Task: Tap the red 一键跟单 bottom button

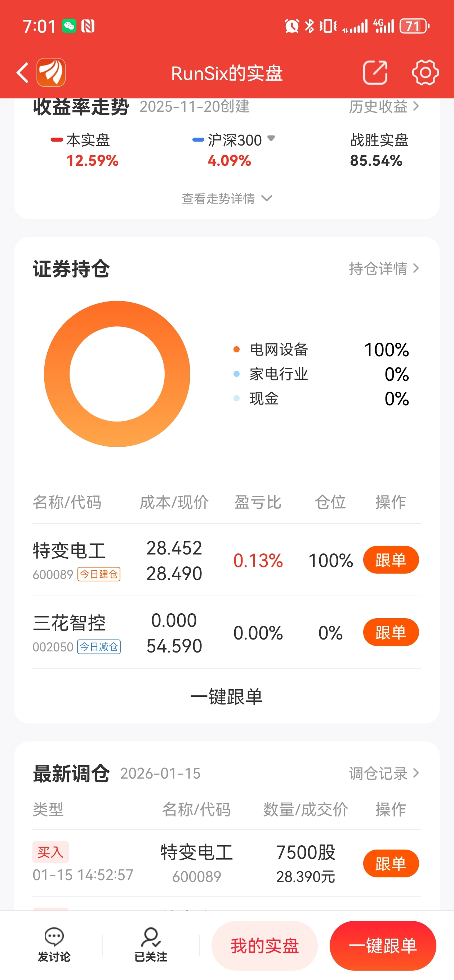Action: point(383,945)
